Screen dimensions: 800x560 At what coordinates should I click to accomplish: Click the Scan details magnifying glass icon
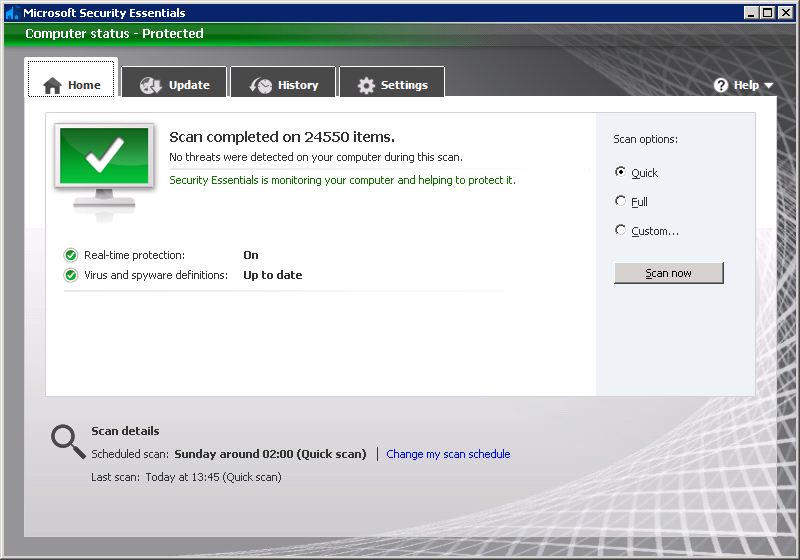click(68, 442)
